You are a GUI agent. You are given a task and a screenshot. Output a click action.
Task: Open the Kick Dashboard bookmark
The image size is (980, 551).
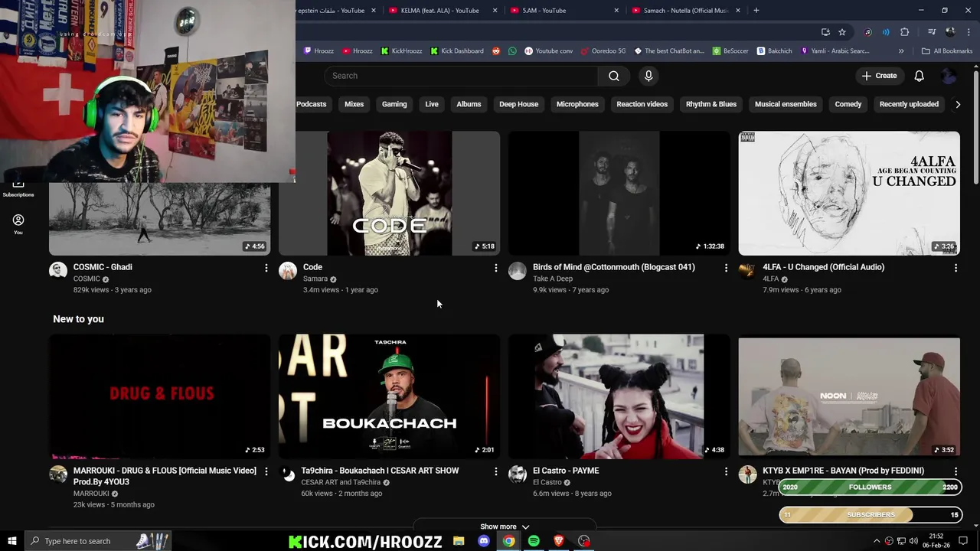coord(456,51)
